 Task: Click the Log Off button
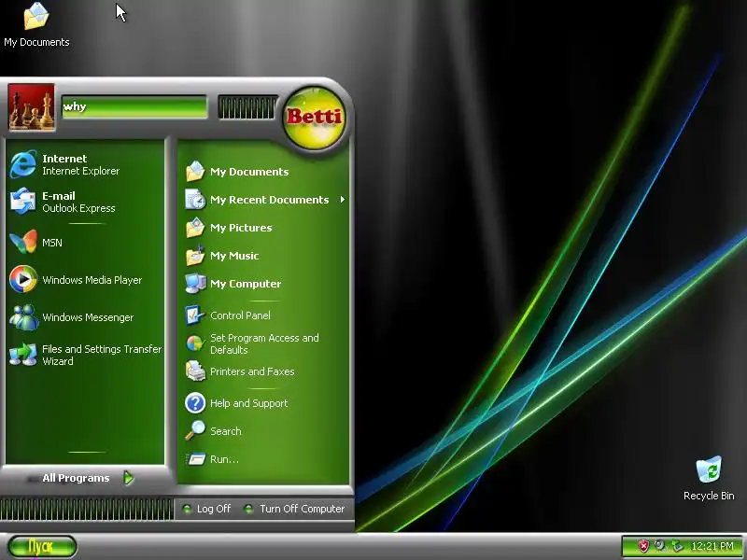click(206, 509)
